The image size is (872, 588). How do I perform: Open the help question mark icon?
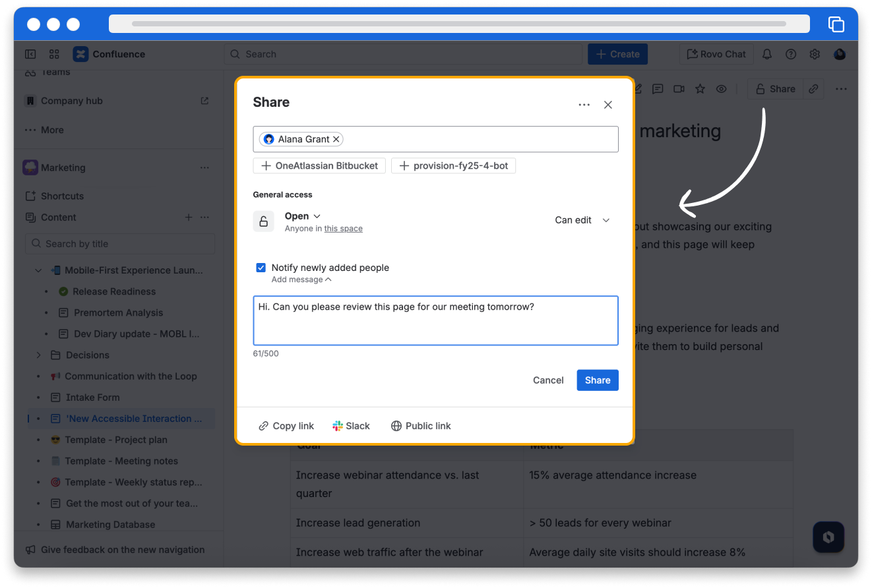pos(791,54)
